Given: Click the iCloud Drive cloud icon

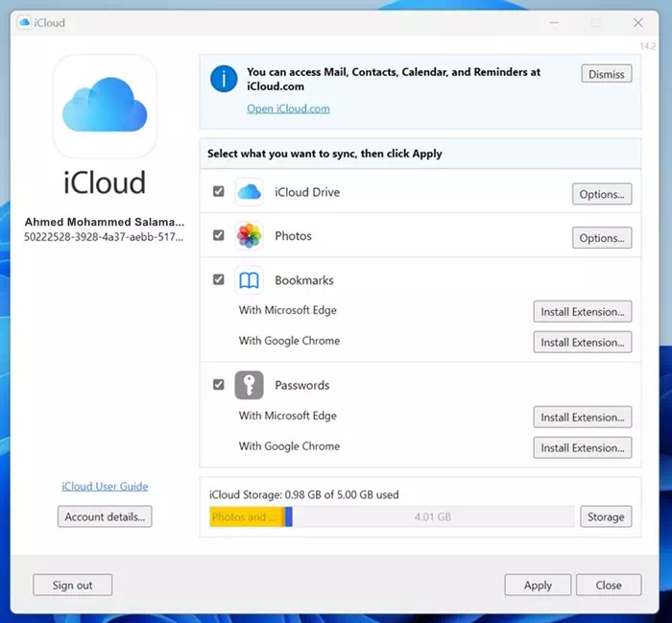Looking at the screenshot, I should coord(249,192).
